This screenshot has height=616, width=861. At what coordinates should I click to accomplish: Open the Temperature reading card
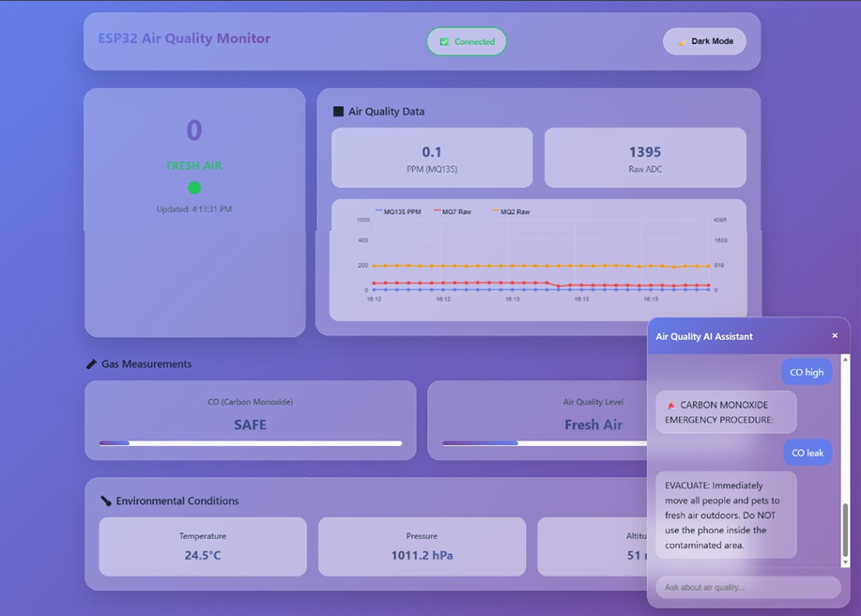(203, 547)
